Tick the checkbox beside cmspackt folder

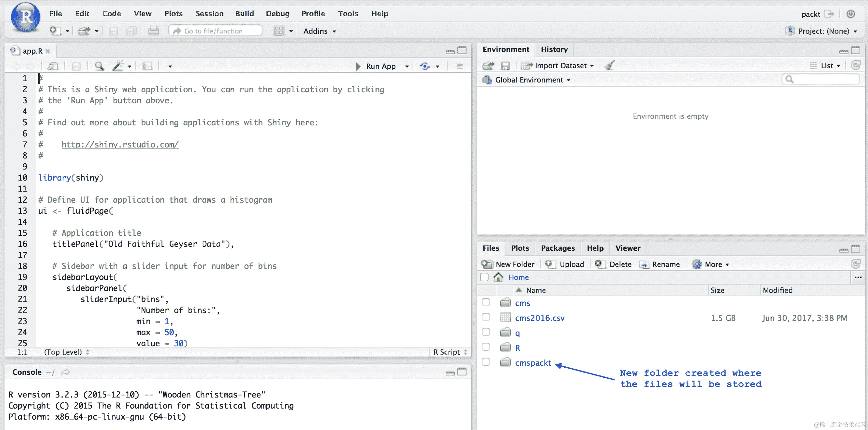(x=486, y=362)
